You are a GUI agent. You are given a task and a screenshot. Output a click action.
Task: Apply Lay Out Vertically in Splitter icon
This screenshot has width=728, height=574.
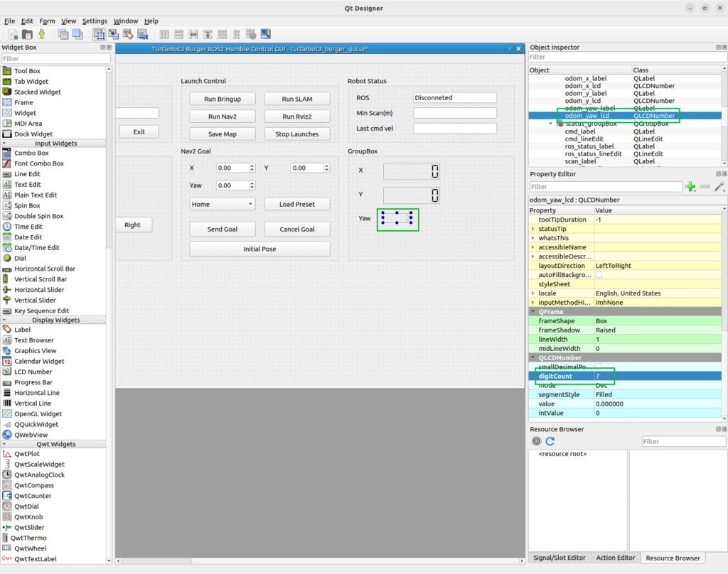pos(208,34)
